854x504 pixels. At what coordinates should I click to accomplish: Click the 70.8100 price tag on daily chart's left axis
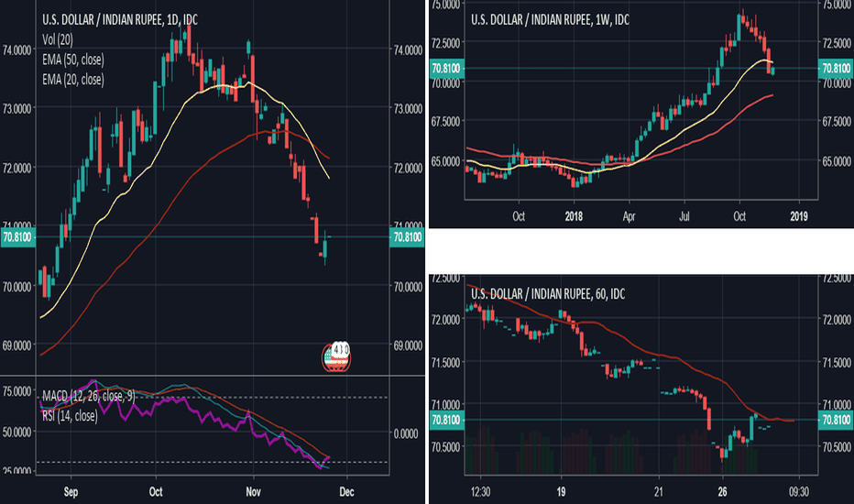coord(18,237)
